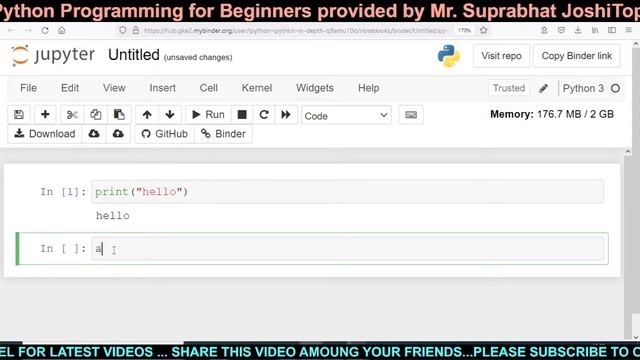Open the GitHub button

point(164,134)
